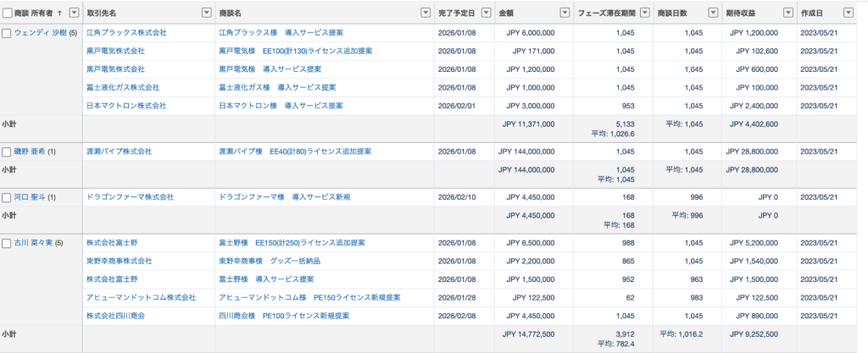Image resolution: width=868 pixels, height=353 pixels.
Task: Toggle the checkbox beside 河口 聖斗
Action: coord(7,197)
